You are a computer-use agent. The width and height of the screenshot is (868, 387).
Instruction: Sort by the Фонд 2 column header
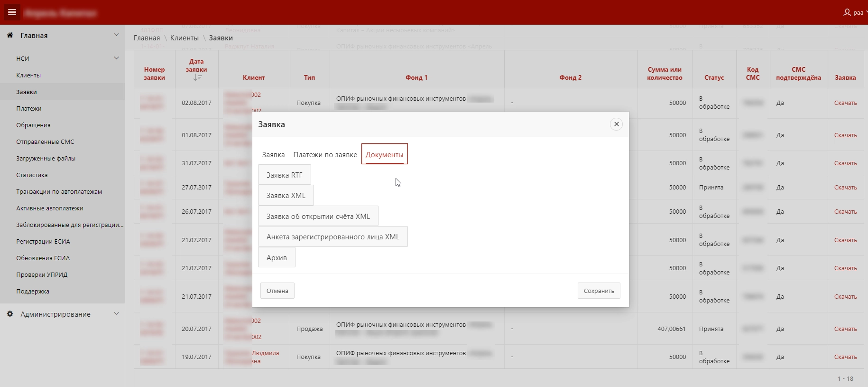(571, 77)
